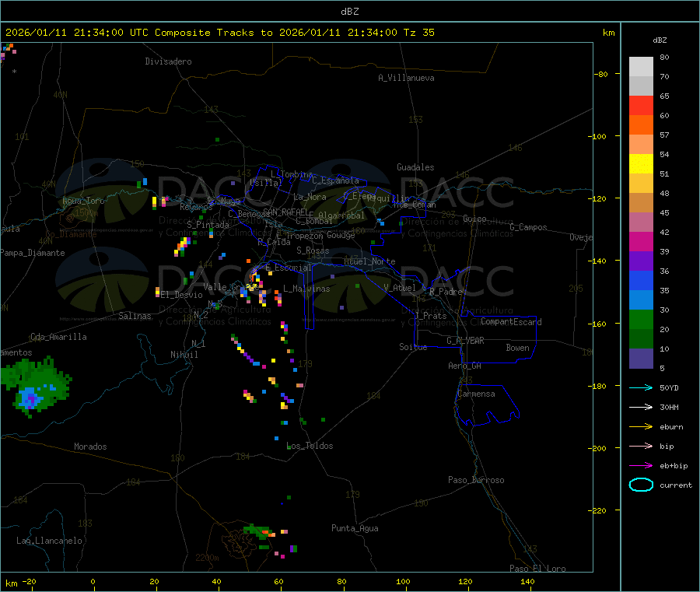This screenshot has height=592, width=700.
Task: Click the Pampa_Diamante map label
Action: 33,253
